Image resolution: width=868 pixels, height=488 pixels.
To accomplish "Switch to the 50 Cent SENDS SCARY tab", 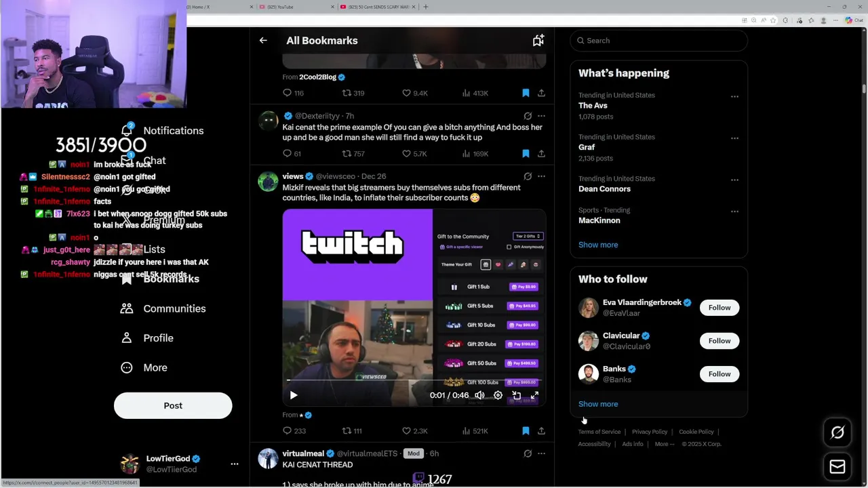I will click(377, 7).
